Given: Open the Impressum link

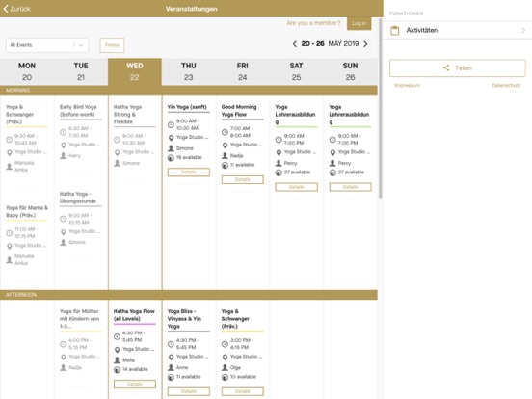Looking at the screenshot, I should click(x=407, y=86).
